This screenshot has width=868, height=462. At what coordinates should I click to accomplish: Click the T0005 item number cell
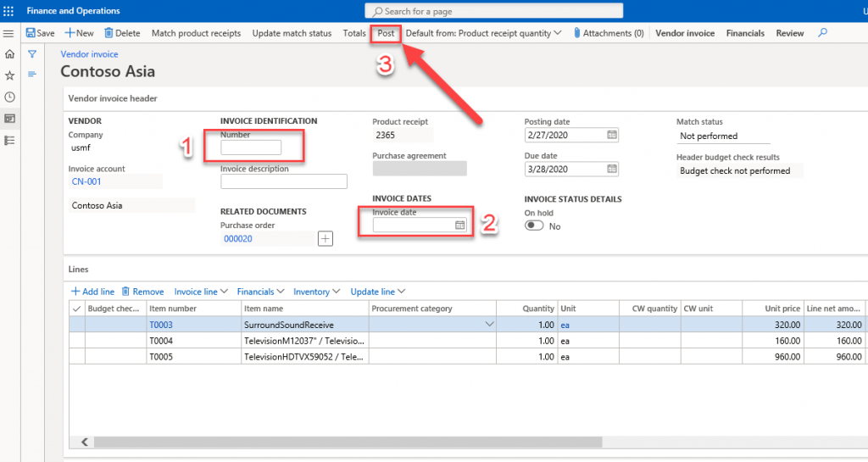click(x=194, y=357)
